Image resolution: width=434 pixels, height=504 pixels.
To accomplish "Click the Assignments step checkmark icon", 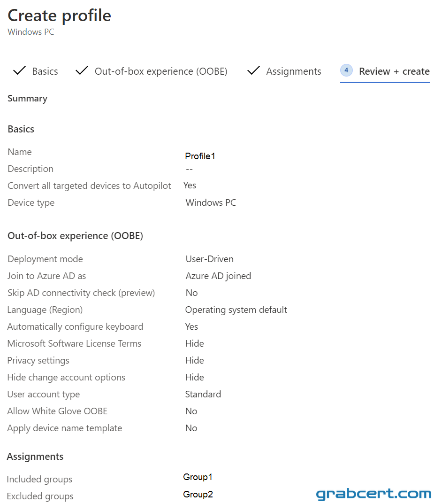I will pyautogui.click(x=253, y=70).
